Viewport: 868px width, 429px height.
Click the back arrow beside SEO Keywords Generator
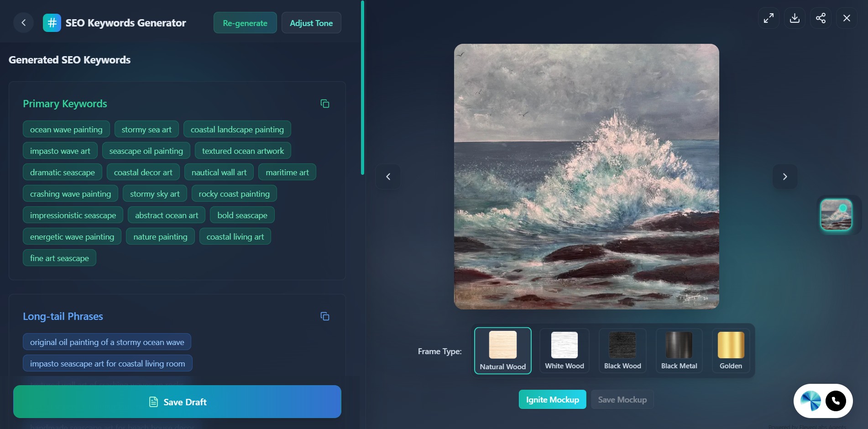pos(23,23)
